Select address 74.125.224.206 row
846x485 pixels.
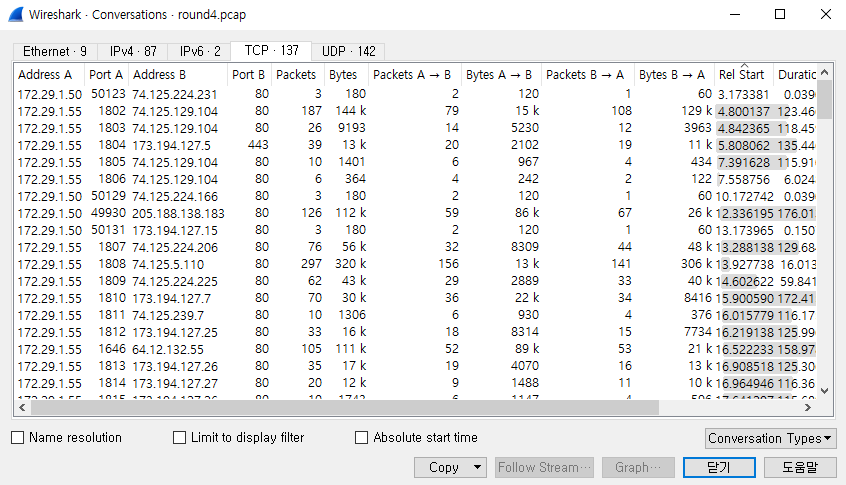tap(415, 247)
